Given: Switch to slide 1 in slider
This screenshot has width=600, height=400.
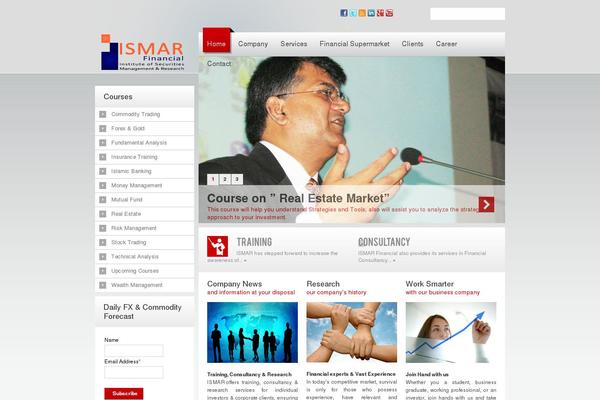Looking at the screenshot, I should pos(213,179).
